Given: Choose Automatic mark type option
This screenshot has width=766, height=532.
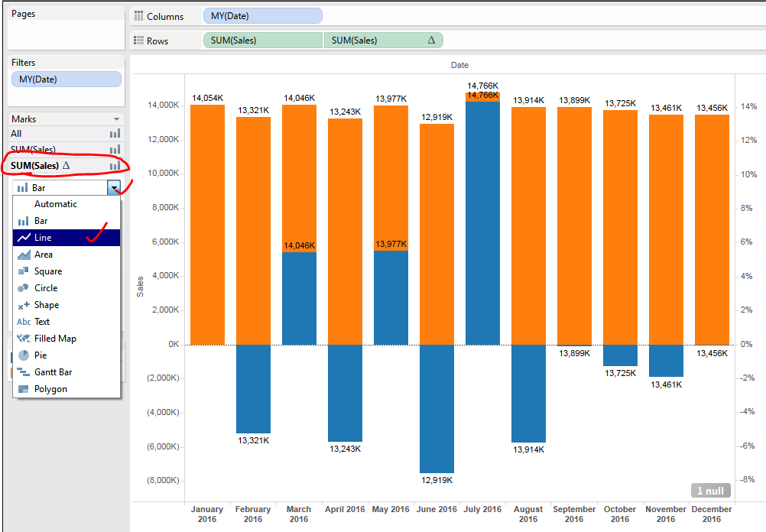Looking at the screenshot, I should [67, 204].
